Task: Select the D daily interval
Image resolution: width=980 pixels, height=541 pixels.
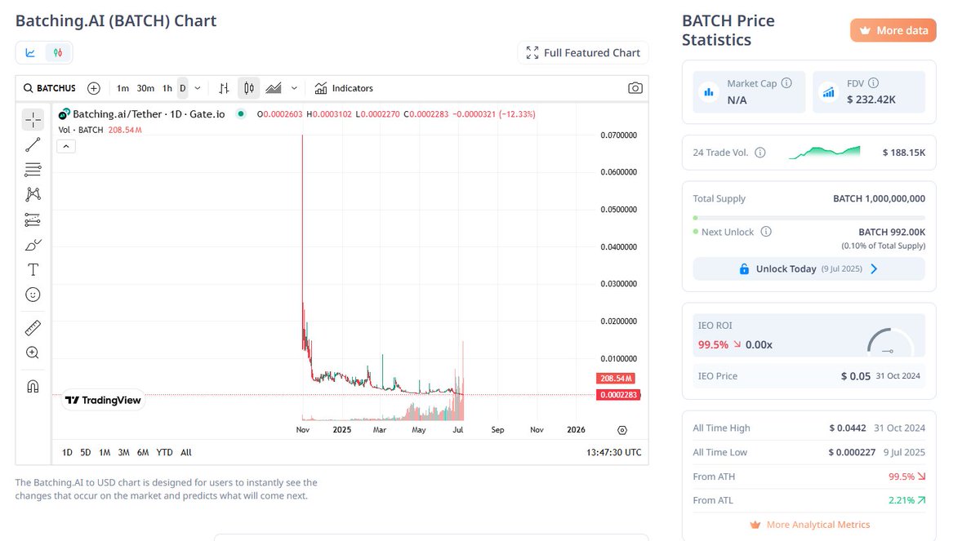Action: coord(183,88)
